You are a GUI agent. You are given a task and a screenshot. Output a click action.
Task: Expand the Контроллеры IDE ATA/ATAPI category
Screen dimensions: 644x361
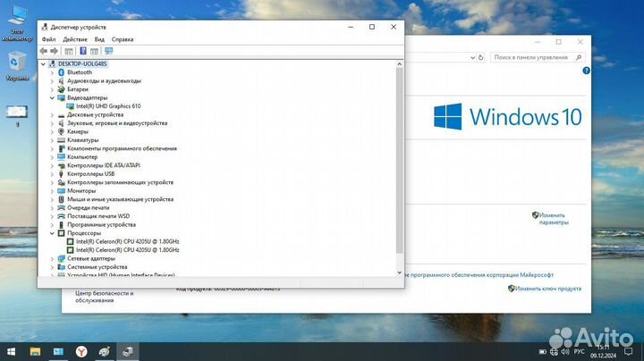(52, 165)
